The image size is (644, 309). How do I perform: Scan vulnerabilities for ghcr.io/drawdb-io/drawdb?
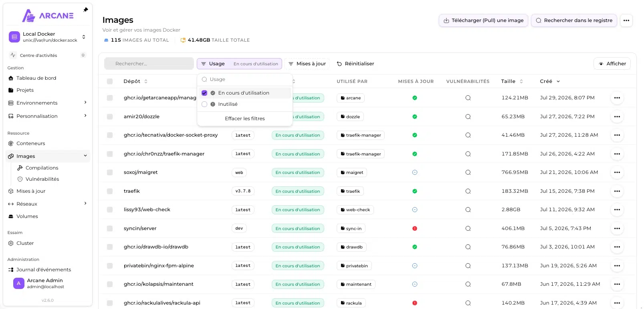(468, 247)
